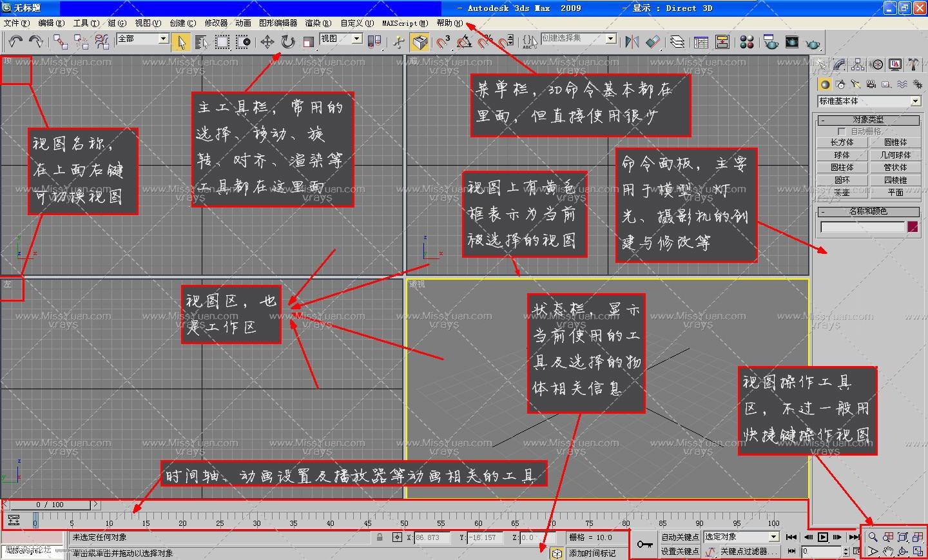This screenshot has width=928, height=560.
Task: Click the Mirror tool icon
Action: pyautogui.click(x=632, y=42)
